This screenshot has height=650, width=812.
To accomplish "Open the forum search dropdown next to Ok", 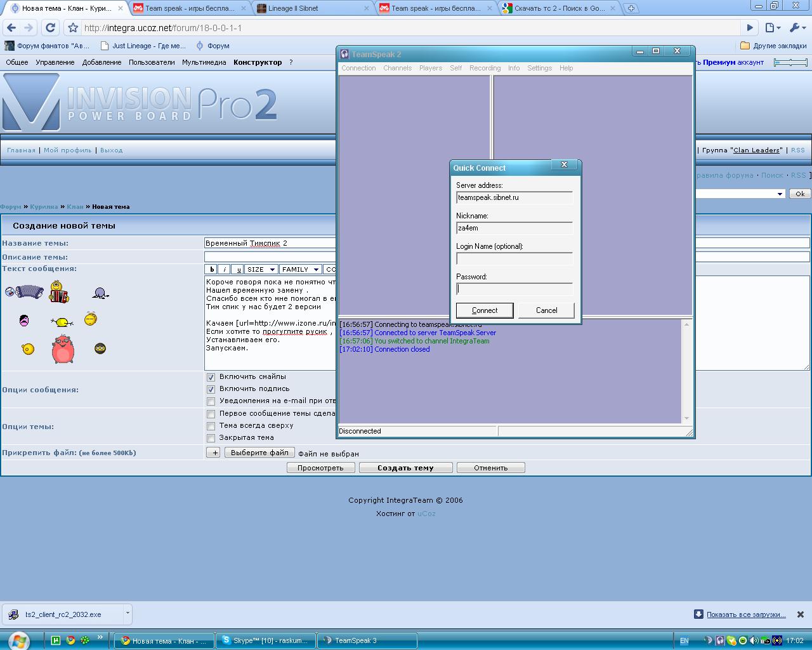I will pyautogui.click(x=780, y=194).
